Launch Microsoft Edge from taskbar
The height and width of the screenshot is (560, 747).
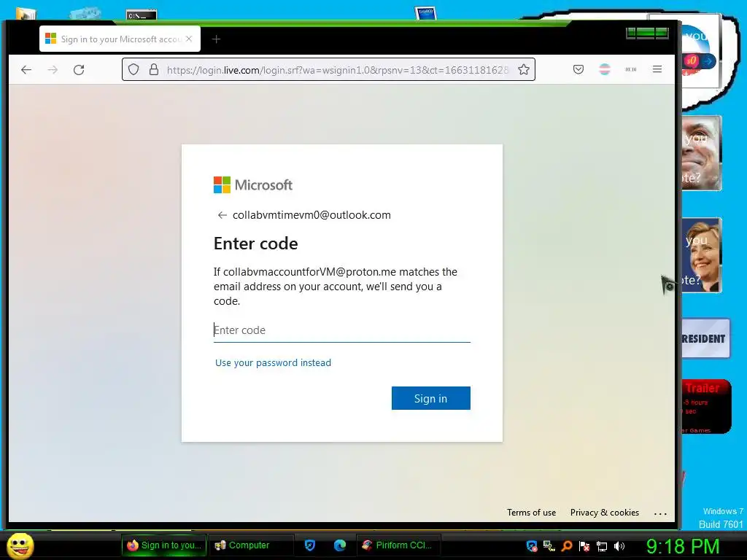coord(340,545)
